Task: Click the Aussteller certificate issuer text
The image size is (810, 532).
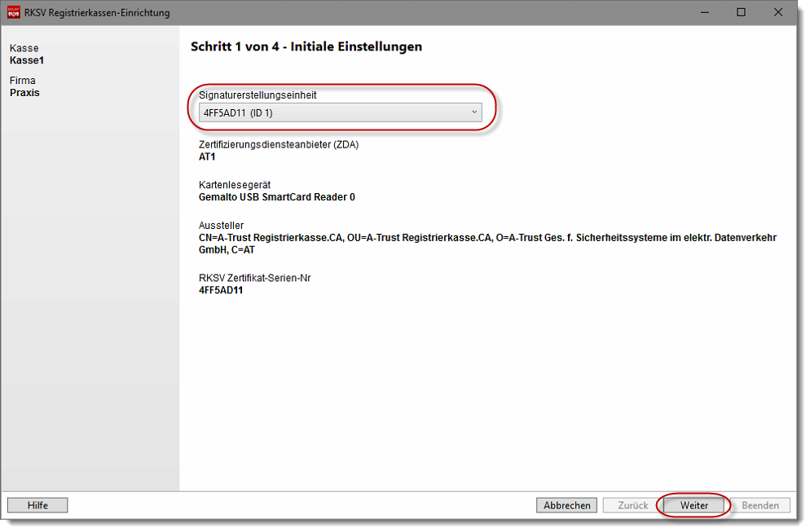Action: tap(486, 238)
